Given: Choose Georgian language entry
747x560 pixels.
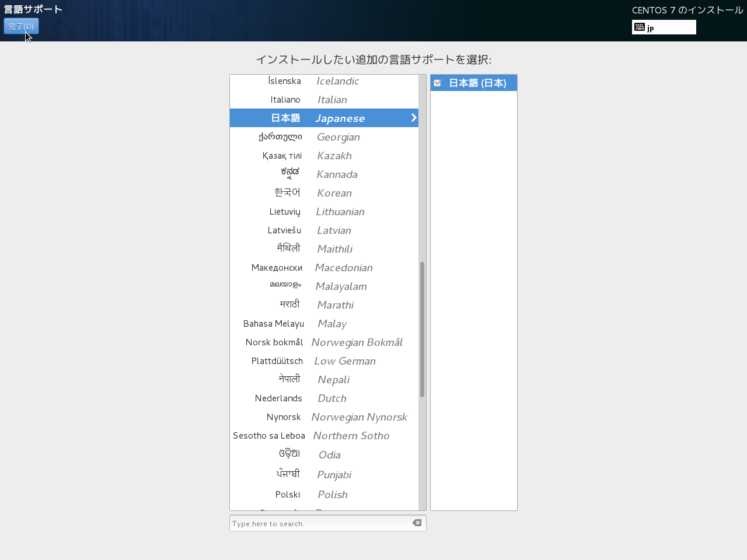Looking at the screenshot, I should (x=324, y=137).
